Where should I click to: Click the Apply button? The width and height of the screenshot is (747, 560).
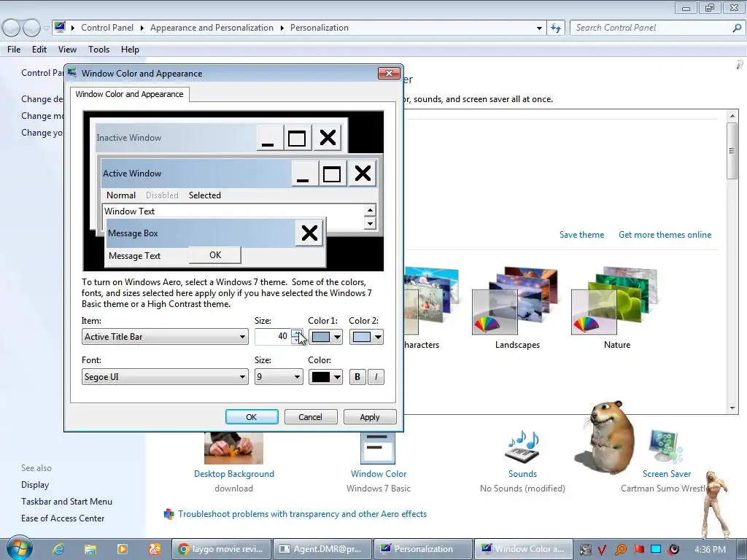coord(370,416)
